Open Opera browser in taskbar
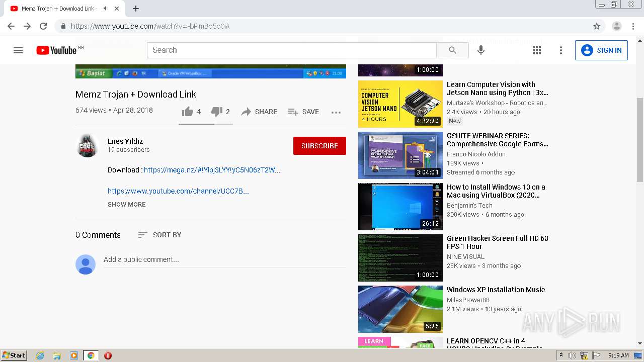644x362 pixels. coord(108,355)
